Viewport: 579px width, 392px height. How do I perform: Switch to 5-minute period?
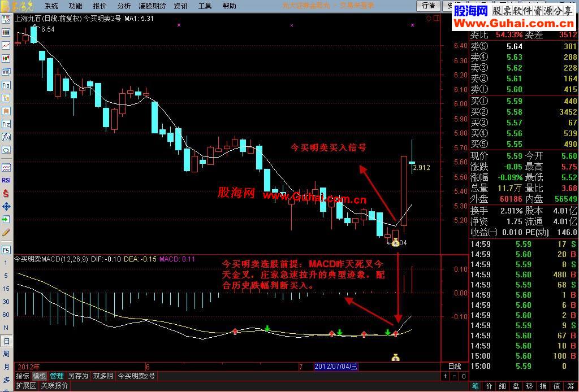tap(6, 276)
